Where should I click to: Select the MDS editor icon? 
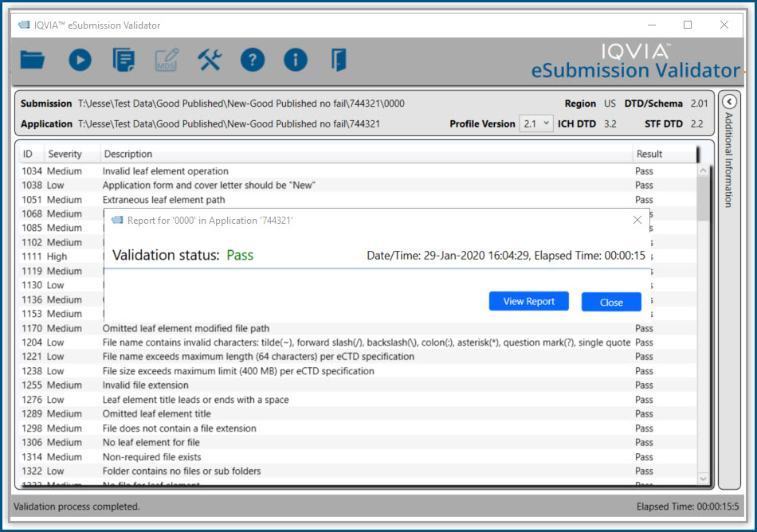(x=167, y=60)
